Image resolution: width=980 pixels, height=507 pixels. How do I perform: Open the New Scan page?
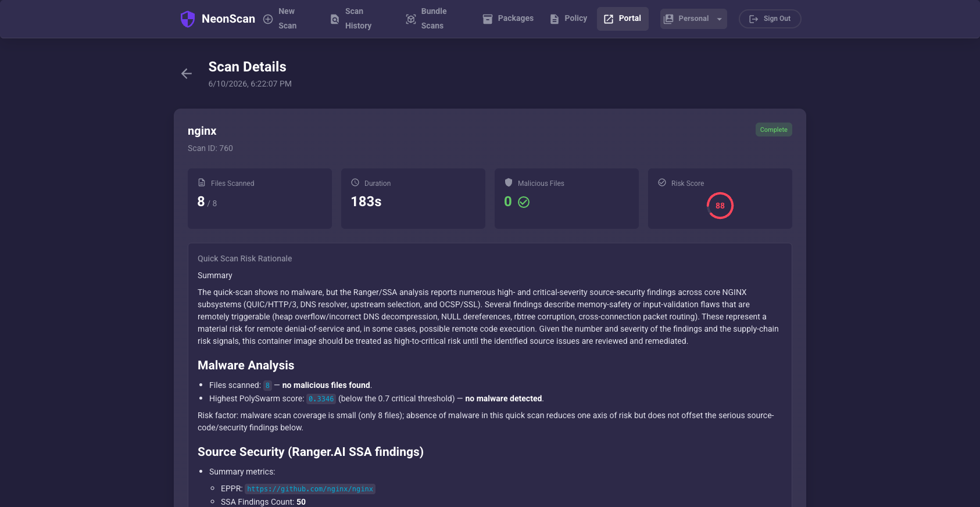288,19
